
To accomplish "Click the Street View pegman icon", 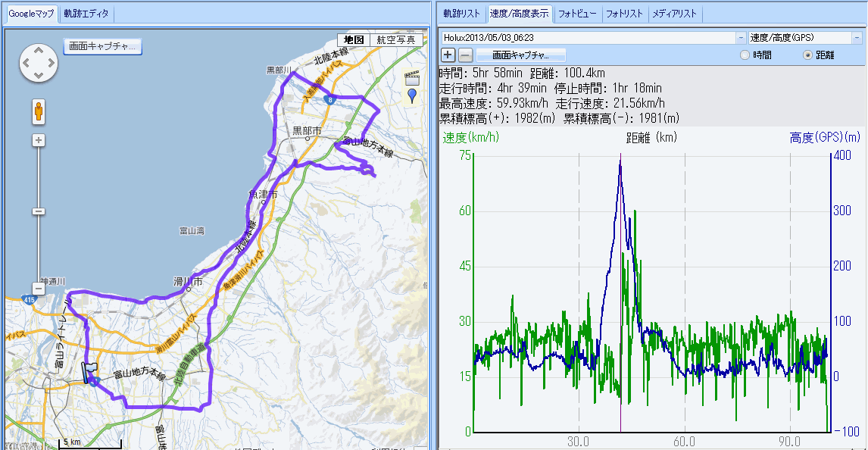I will point(38,111).
